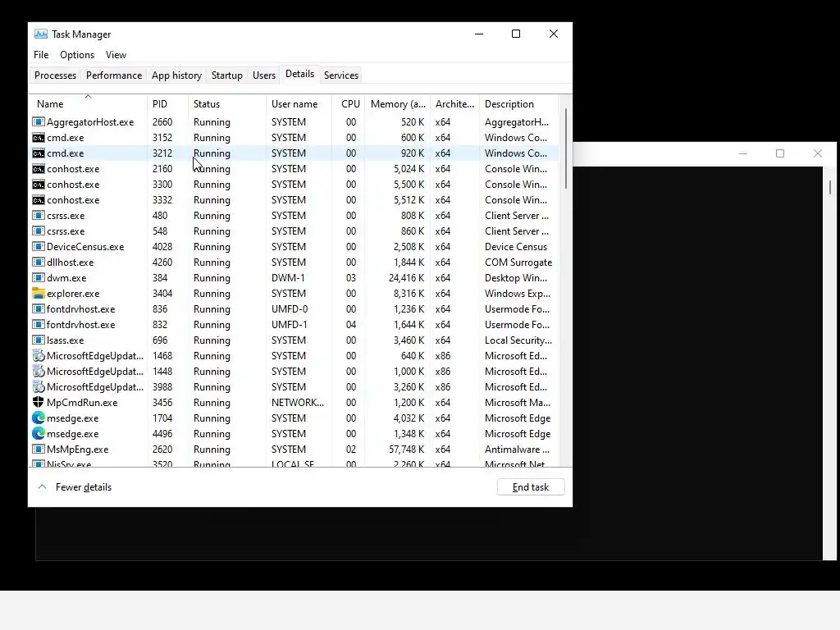The height and width of the screenshot is (630, 840).
Task: Click the DWM-1 user name cell
Action: click(288, 278)
